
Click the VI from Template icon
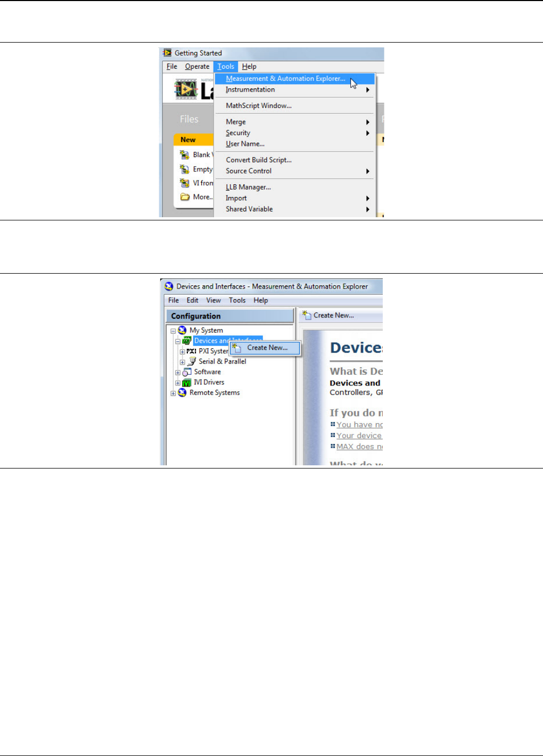click(x=184, y=183)
